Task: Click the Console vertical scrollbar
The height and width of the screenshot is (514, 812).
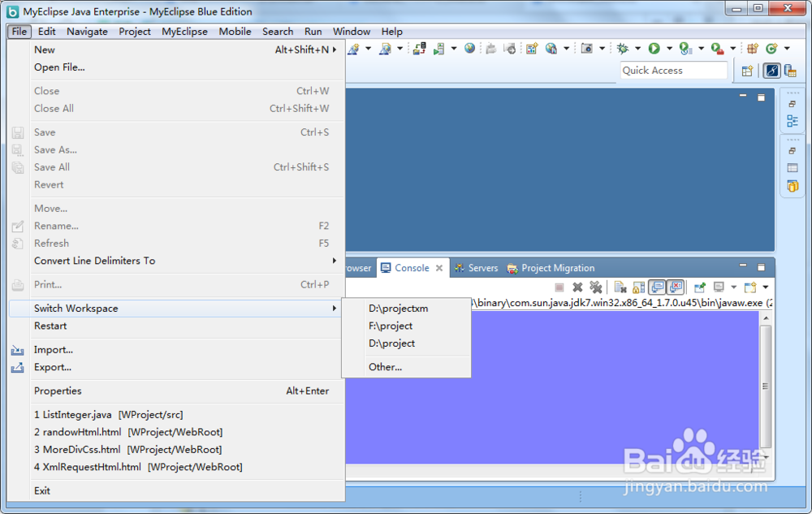Action: [766, 387]
